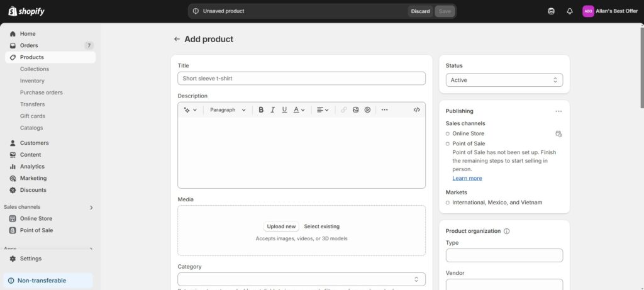Navigate to Analytics in the sidebar
This screenshot has width=644, height=290.
click(x=32, y=167)
